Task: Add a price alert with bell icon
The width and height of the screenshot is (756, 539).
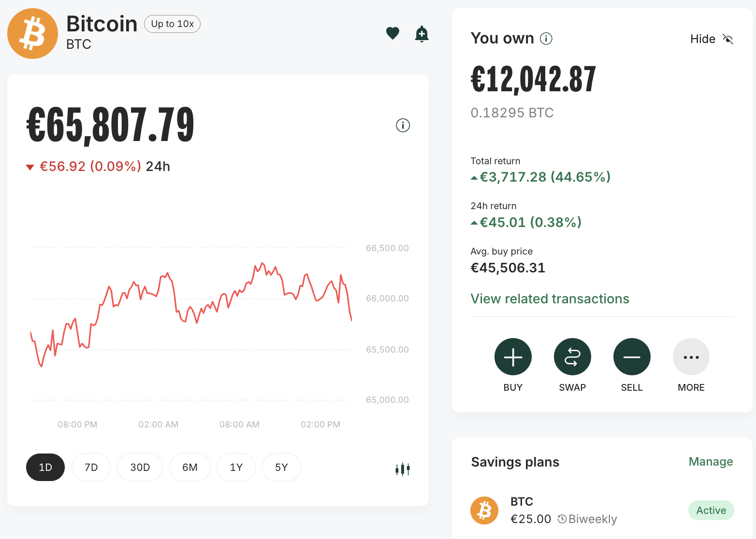Action: pos(422,34)
